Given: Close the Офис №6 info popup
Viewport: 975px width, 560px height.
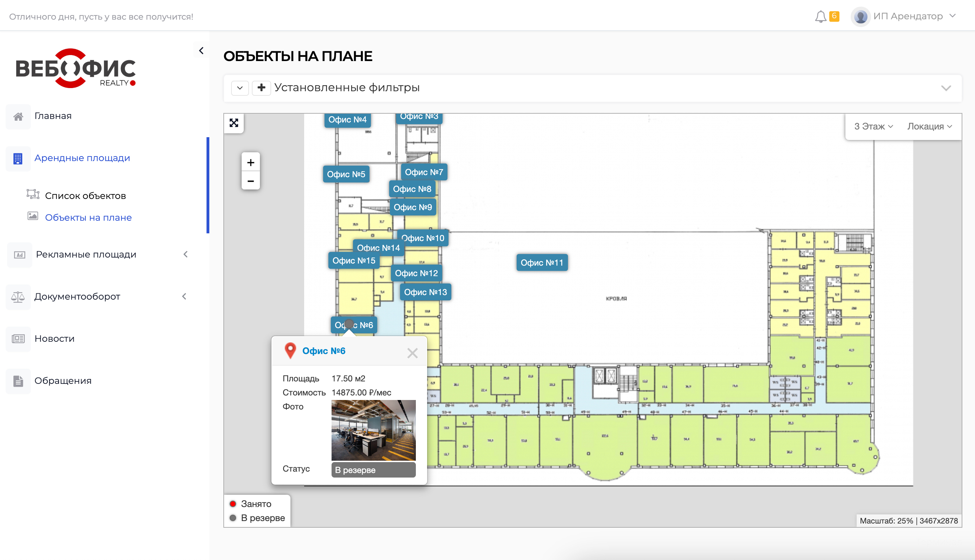Looking at the screenshot, I should click(412, 353).
